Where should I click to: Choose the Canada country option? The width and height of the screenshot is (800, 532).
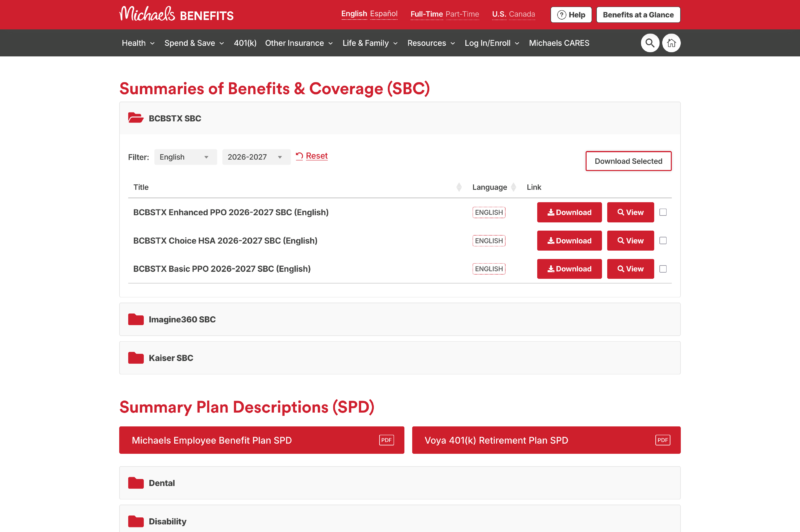[x=522, y=14]
